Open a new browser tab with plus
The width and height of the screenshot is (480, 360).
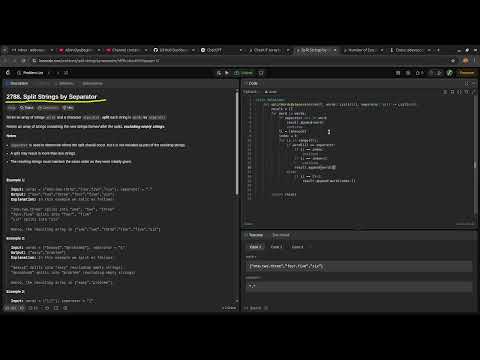(438, 50)
